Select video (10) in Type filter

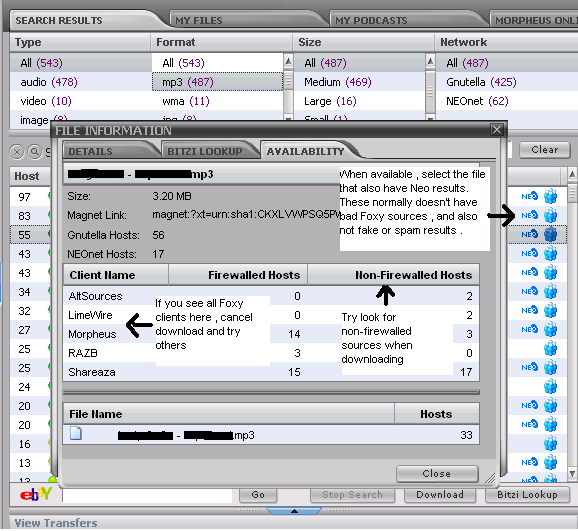click(x=80, y=101)
